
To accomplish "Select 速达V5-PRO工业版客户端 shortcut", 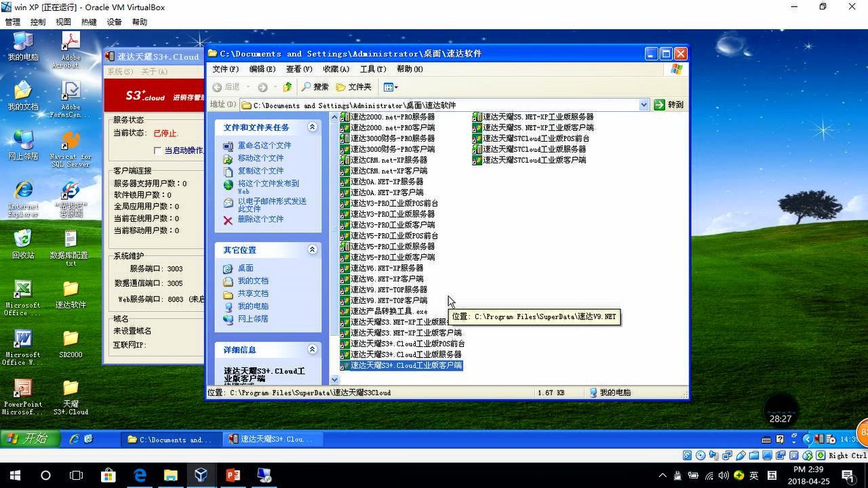I will [388, 258].
